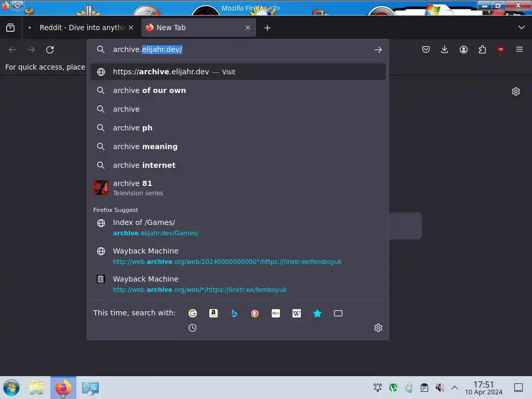The width and height of the screenshot is (532, 399).
Task: Open the Extensions puzzle icon
Action: click(x=482, y=49)
